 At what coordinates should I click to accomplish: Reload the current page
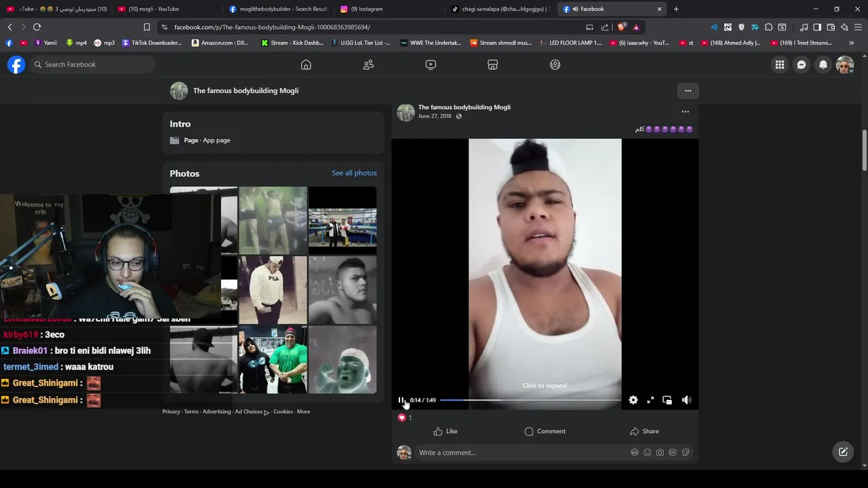(37, 27)
